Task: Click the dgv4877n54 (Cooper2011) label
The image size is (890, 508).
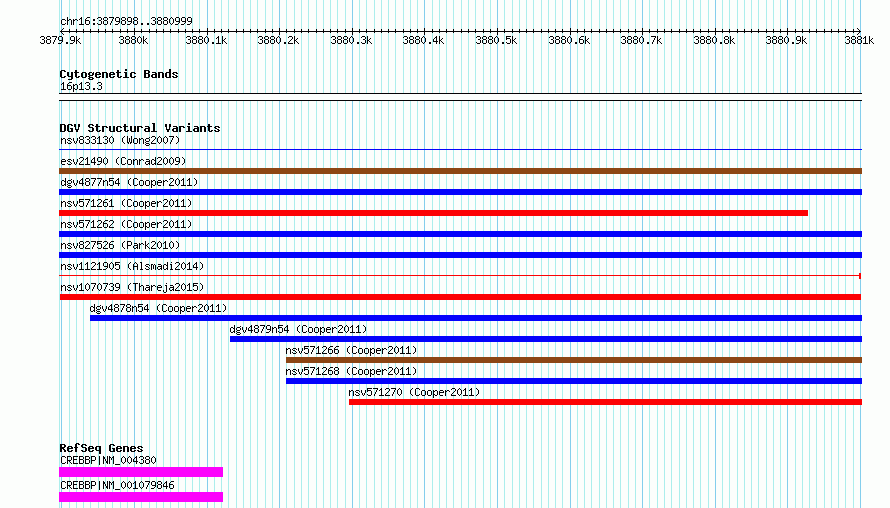Action: (129, 182)
